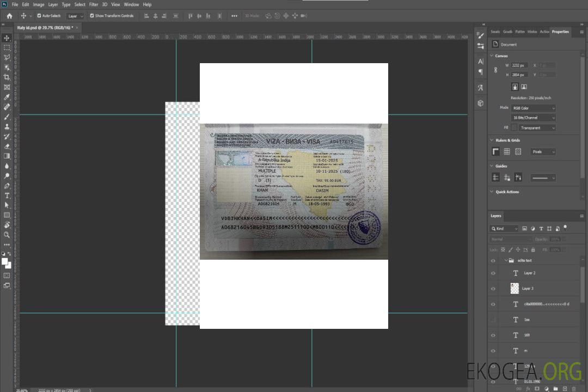Click the canvas width W field
Screen dimensions: 588x392
click(519, 65)
